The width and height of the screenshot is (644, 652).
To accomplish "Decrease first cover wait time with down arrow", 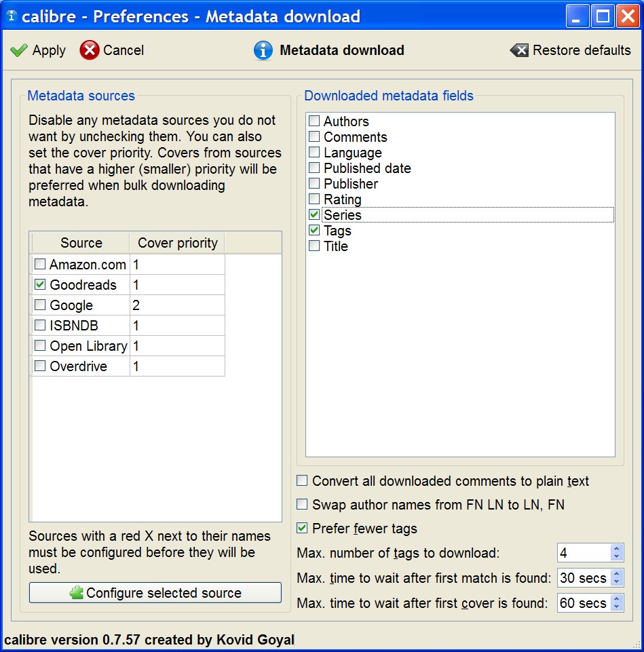I will tap(617, 607).
